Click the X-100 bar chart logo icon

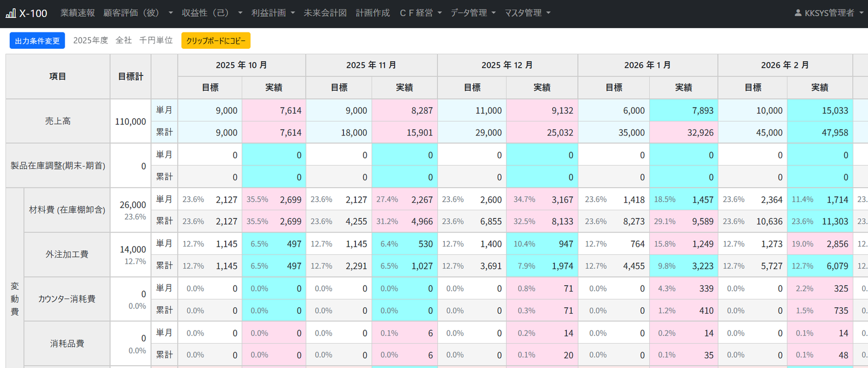coord(11,13)
